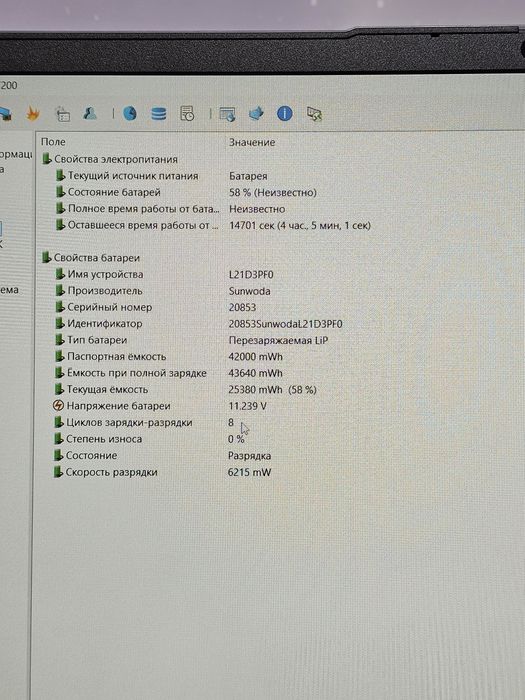Select the Напряжение батареи row label

[118, 406]
